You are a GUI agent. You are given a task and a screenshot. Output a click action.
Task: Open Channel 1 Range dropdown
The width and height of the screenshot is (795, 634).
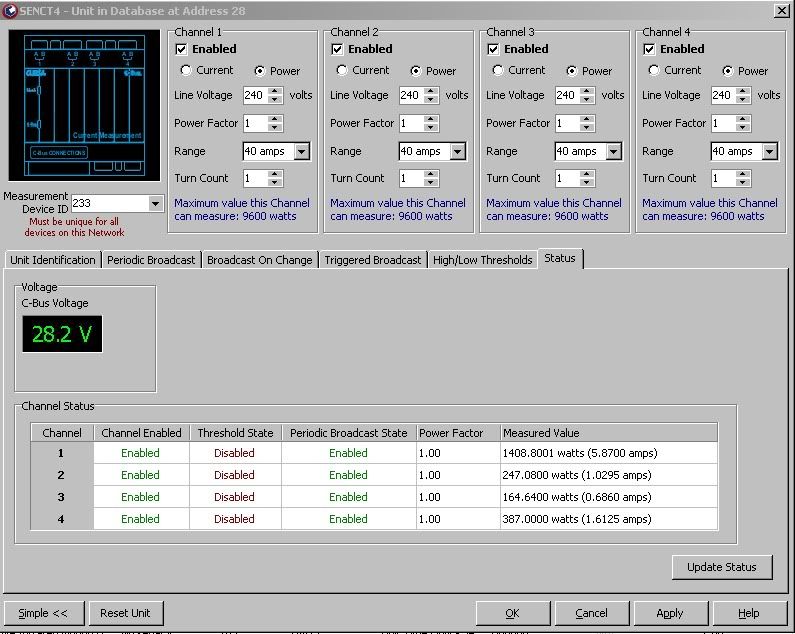(302, 151)
